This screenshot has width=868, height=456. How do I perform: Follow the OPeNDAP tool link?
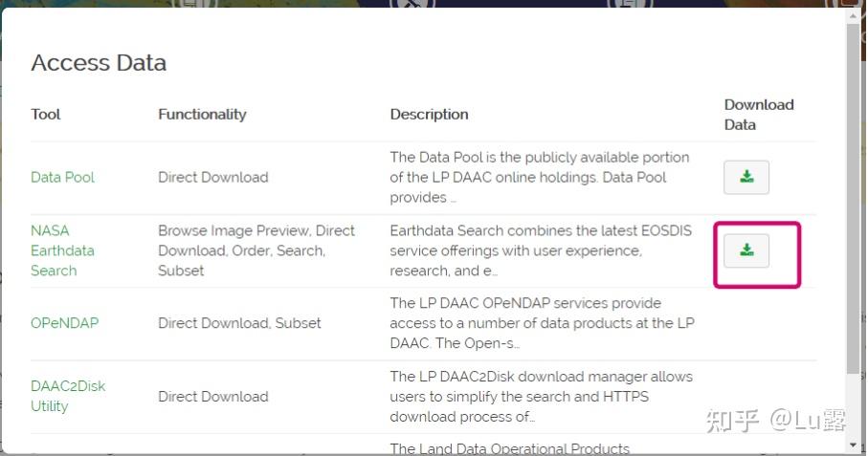(64, 323)
